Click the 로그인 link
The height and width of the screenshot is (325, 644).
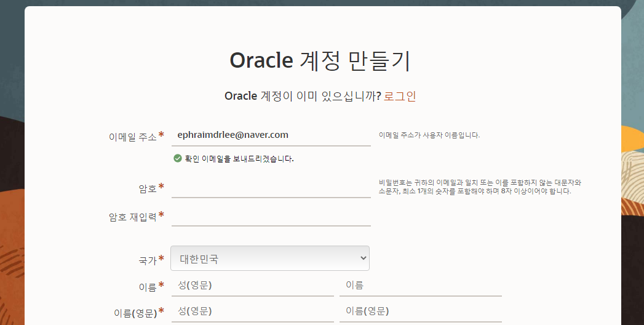[400, 96]
